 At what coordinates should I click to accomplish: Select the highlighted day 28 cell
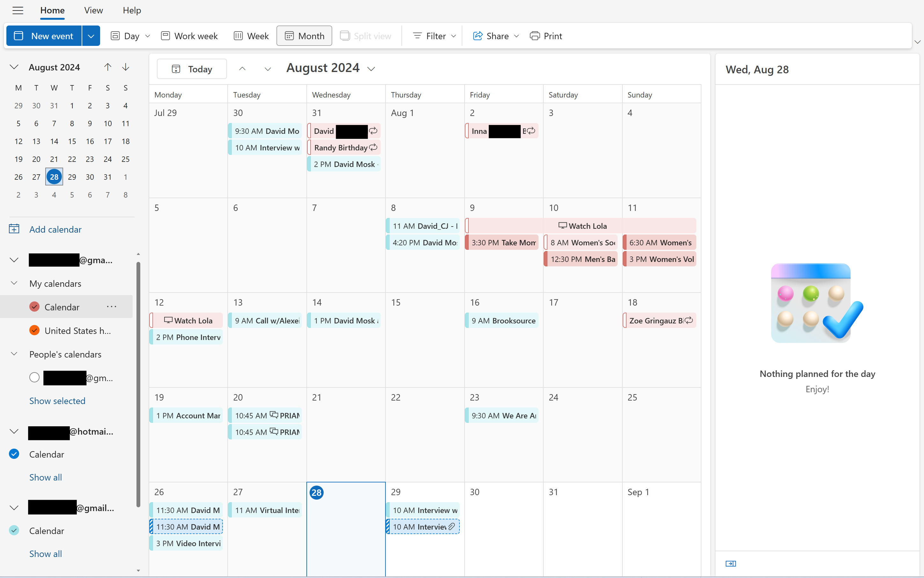coord(346,530)
